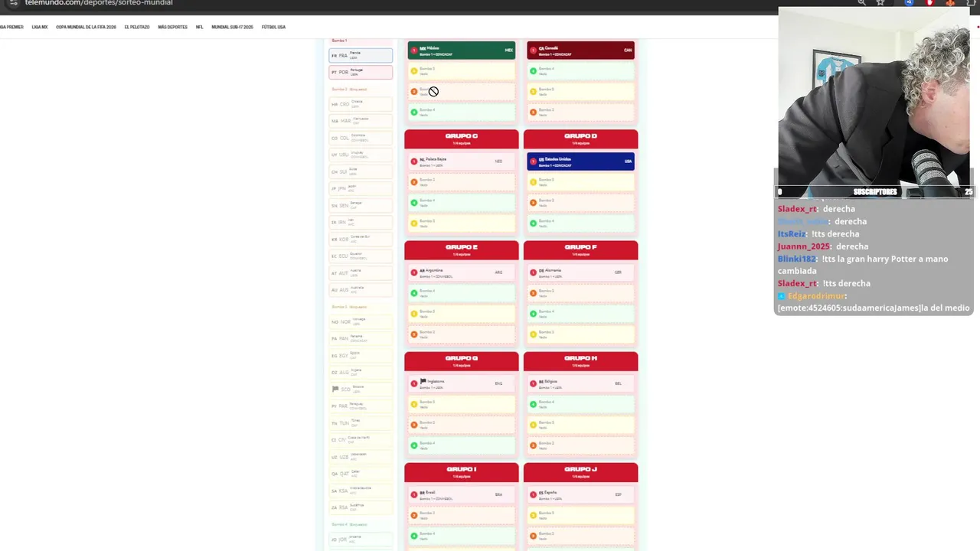Screen dimensions: 980x551
Task: Open the NFL nav link
Action: click(x=199, y=27)
